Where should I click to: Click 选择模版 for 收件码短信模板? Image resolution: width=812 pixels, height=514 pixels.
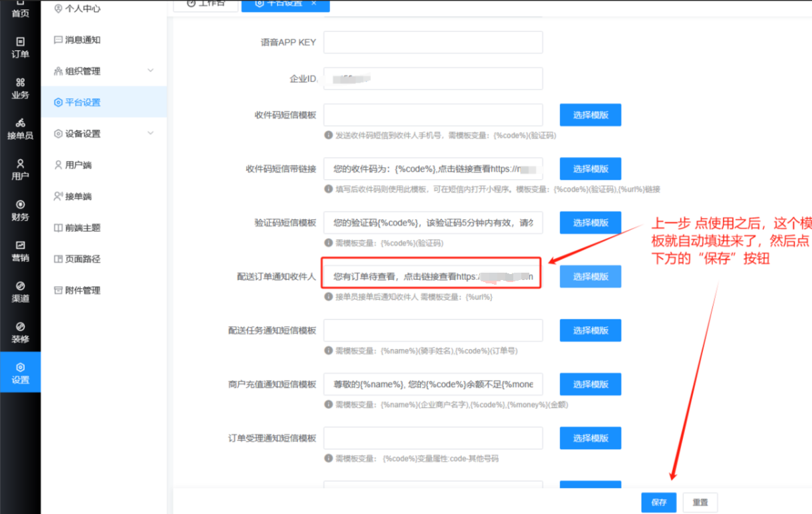tap(590, 115)
